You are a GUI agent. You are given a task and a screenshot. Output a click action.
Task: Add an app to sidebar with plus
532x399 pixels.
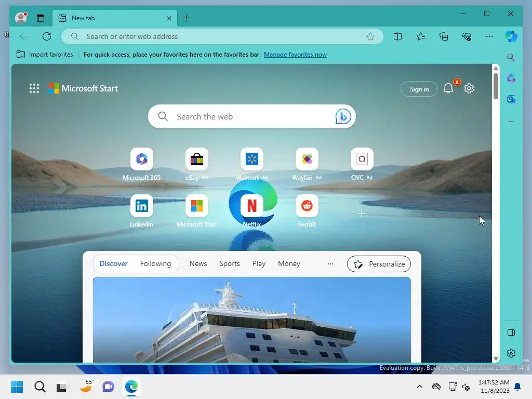pos(511,122)
